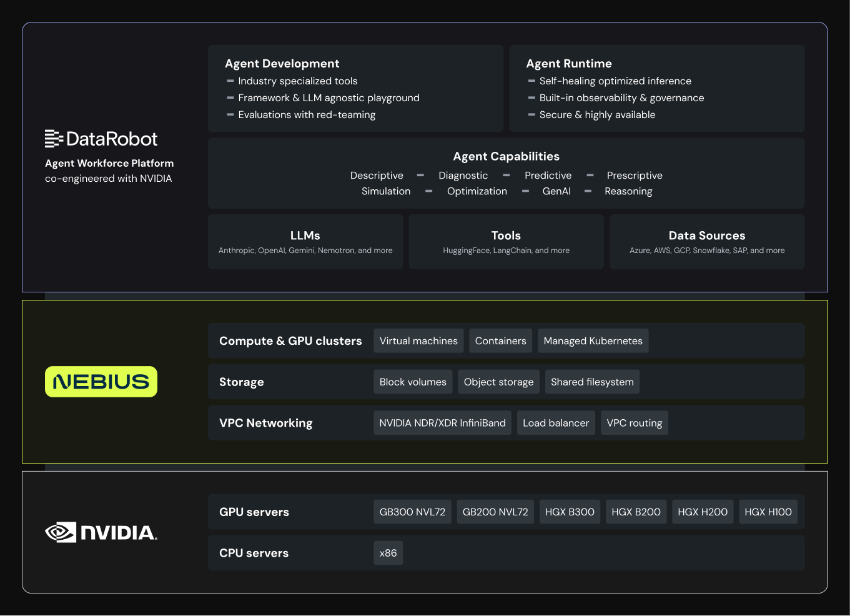Select the GB300 NVL72 server chip

pos(412,512)
